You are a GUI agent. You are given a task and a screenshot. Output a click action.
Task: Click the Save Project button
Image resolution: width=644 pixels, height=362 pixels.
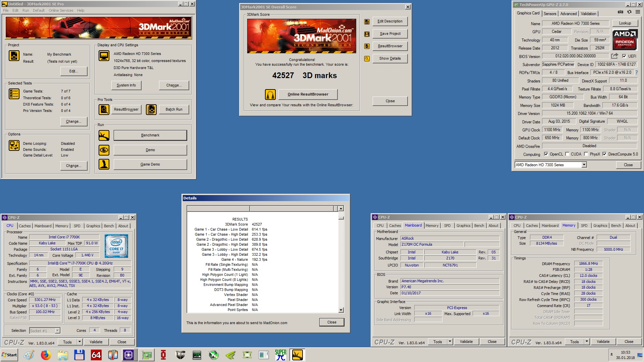coord(390,34)
